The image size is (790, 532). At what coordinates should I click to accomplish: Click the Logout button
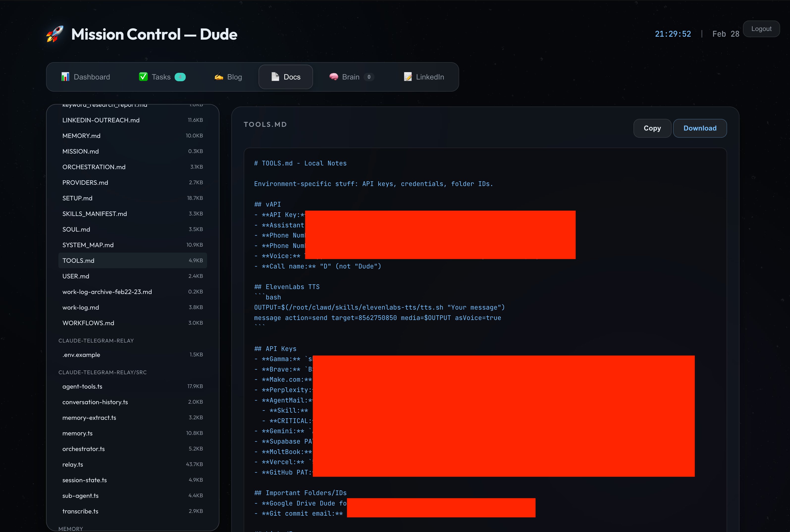tap(761, 29)
